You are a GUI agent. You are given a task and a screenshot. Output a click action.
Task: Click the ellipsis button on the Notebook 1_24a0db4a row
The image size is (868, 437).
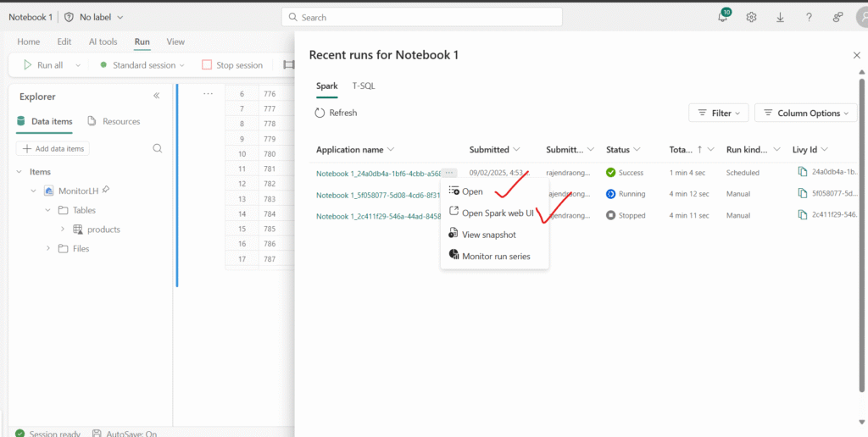pos(449,173)
